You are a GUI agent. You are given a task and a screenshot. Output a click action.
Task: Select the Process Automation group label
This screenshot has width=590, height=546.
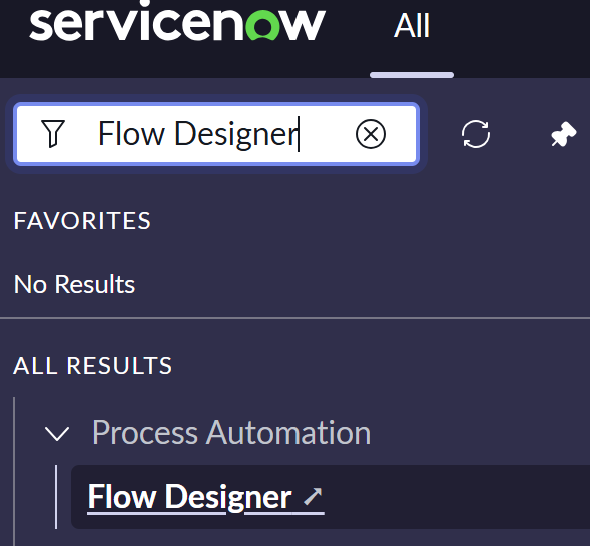click(231, 433)
